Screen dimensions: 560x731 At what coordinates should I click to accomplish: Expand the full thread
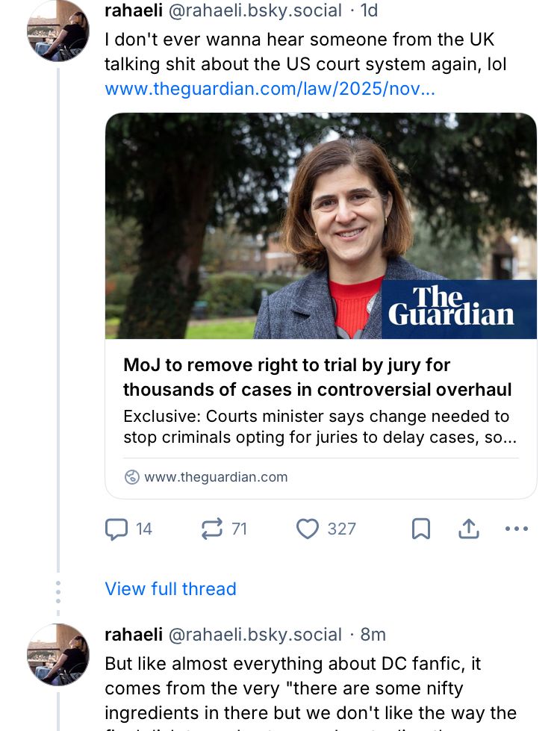[x=171, y=588]
